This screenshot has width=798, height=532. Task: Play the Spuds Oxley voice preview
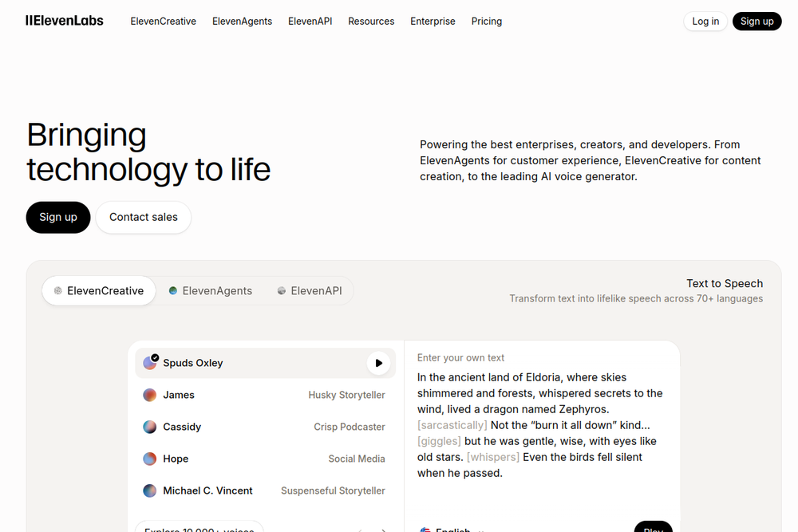378,363
